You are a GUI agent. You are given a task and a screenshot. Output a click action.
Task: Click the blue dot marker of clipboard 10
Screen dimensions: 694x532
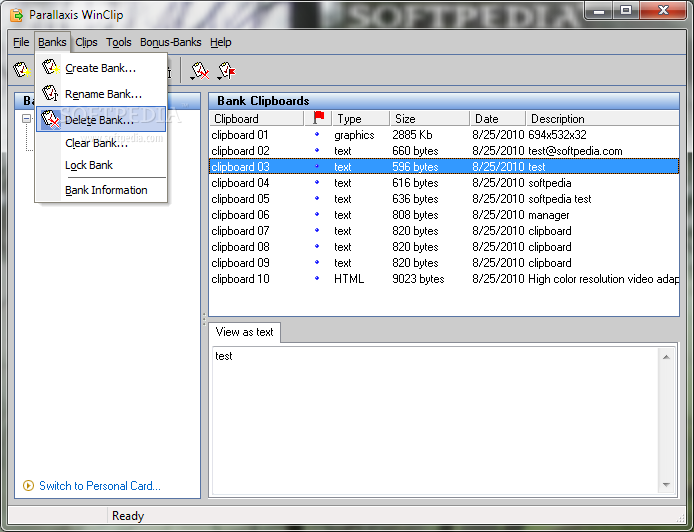pyautogui.click(x=317, y=278)
